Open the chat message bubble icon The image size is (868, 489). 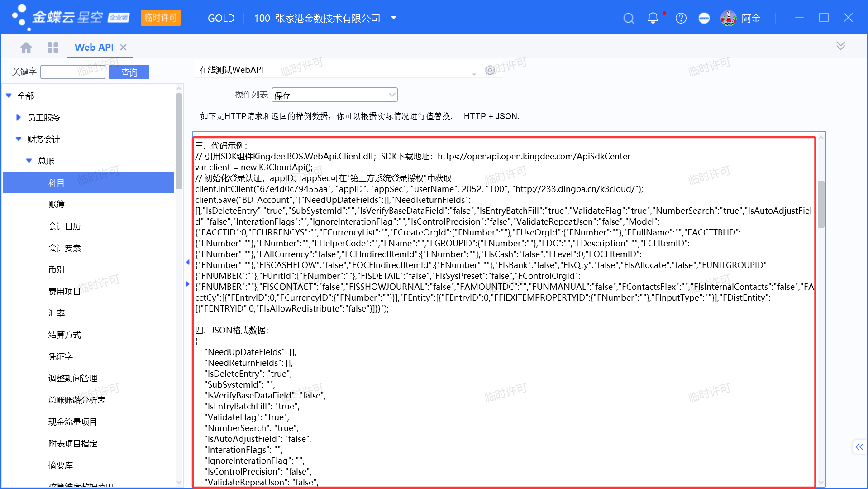pyautogui.click(x=704, y=18)
